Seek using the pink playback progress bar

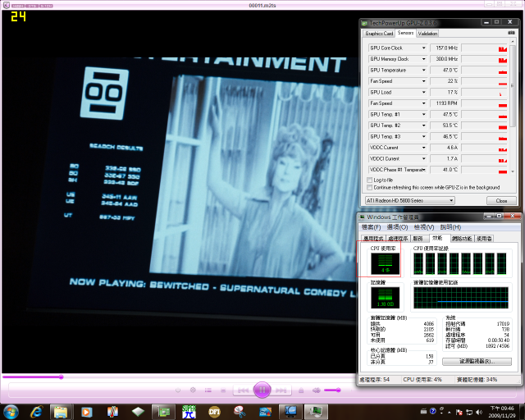tap(179, 377)
